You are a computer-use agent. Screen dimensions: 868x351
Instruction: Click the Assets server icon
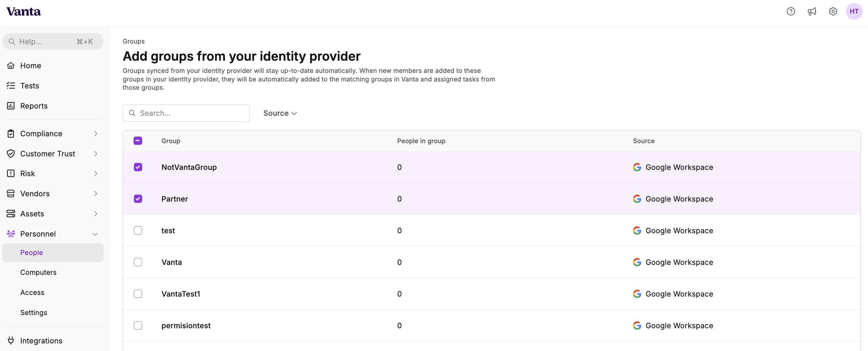(x=11, y=214)
